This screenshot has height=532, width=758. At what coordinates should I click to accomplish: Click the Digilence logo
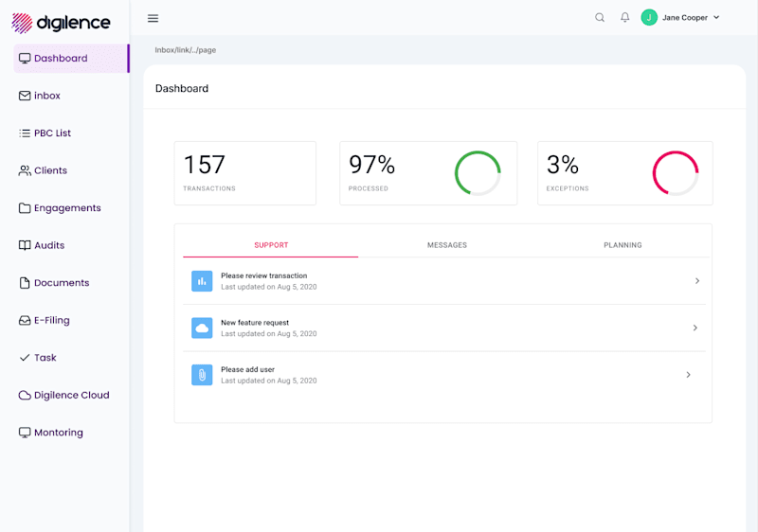(x=61, y=23)
